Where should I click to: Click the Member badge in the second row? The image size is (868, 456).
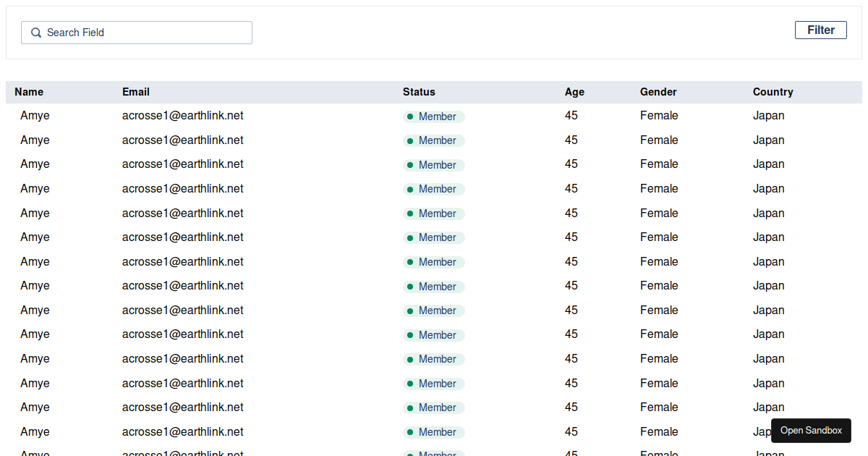(434, 140)
